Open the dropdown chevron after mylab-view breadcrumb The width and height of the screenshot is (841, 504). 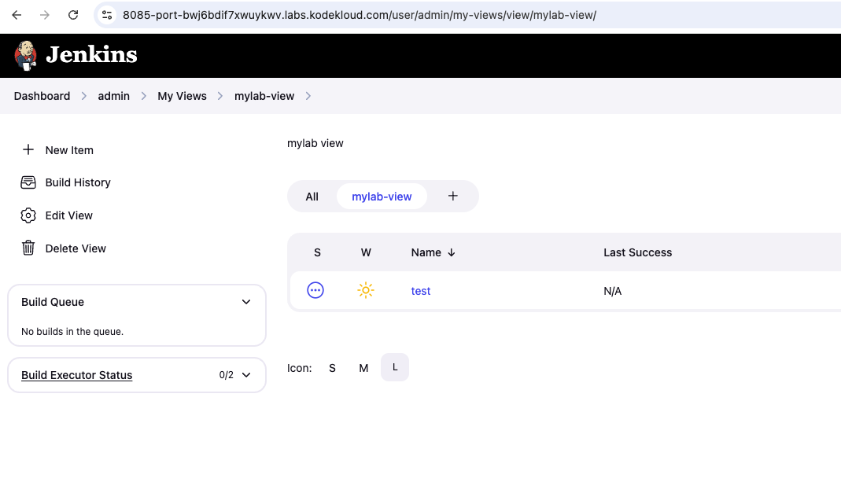tap(308, 96)
